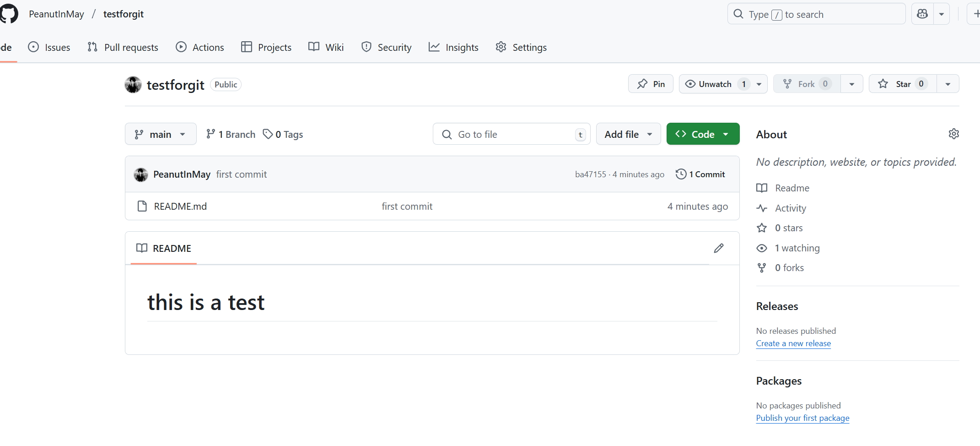
Task: Open PeanutInMay commit author link
Action: point(182,174)
